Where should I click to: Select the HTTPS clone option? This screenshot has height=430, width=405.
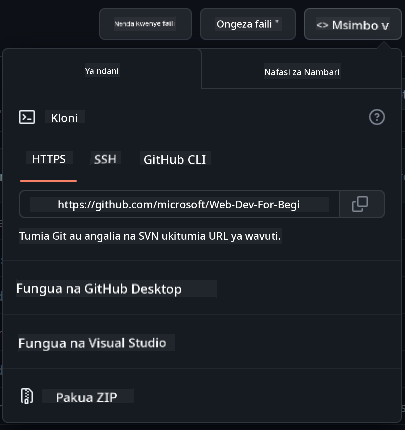coord(49,159)
